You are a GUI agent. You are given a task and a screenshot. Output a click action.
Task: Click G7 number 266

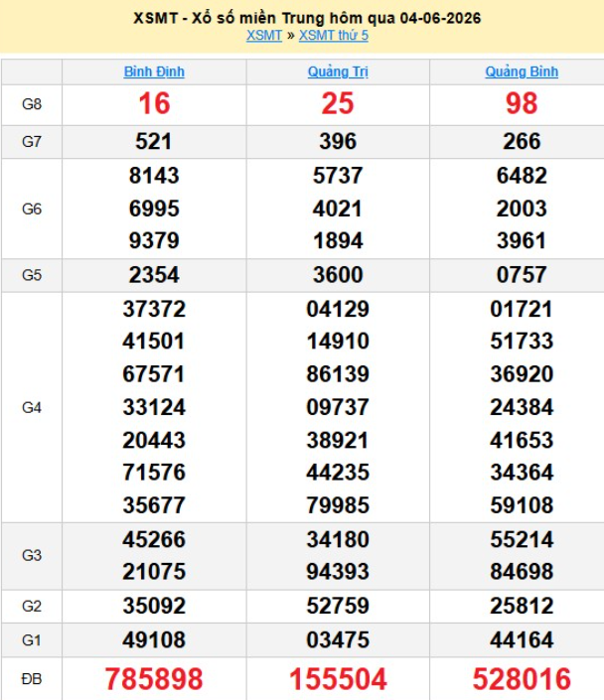pyautogui.click(x=522, y=142)
